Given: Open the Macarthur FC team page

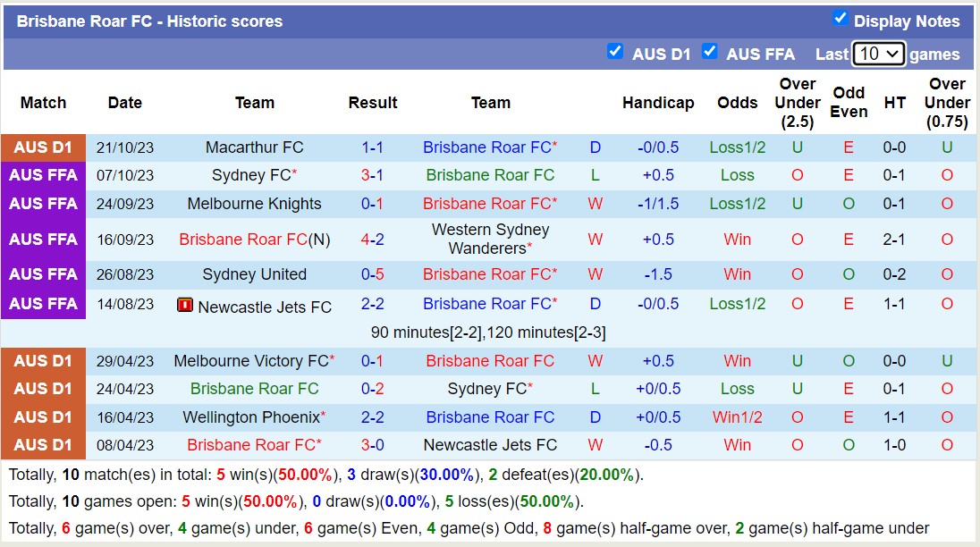Looking at the screenshot, I should [254, 147].
